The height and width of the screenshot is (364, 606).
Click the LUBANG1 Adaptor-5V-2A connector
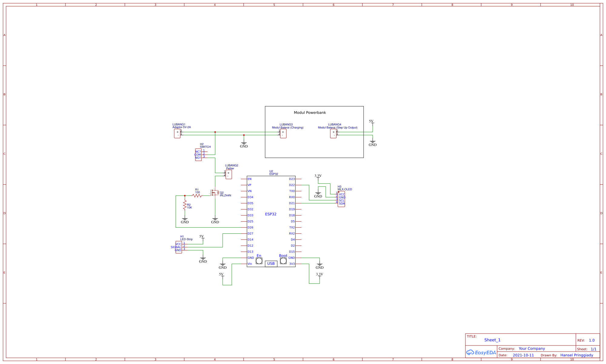pos(177,133)
